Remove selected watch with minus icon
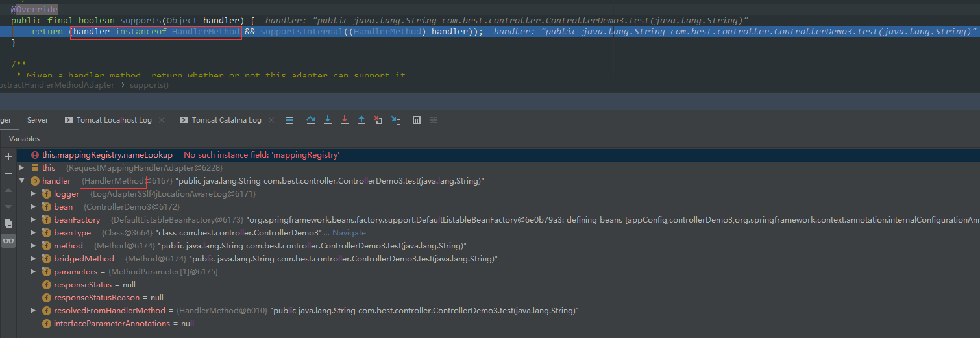 [8, 173]
